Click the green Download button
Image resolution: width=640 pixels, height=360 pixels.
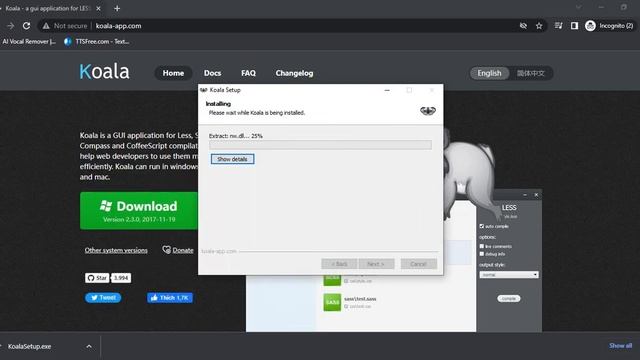click(x=139, y=211)
